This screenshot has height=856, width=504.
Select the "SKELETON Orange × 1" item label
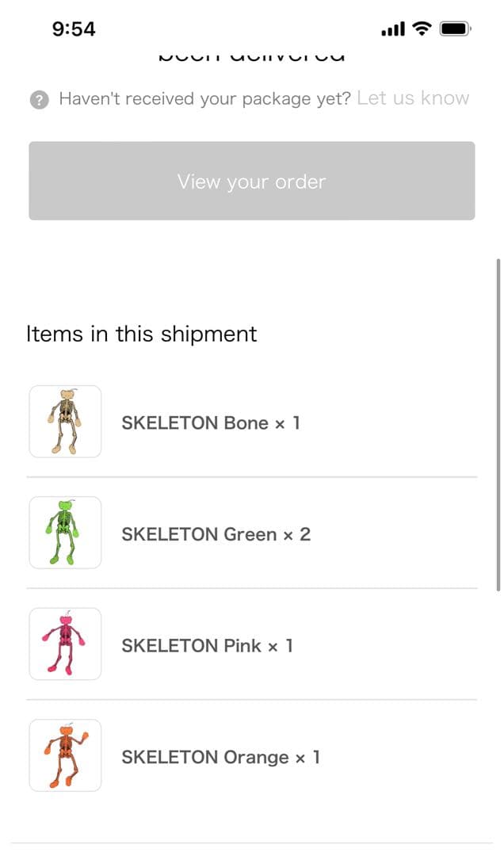220,757
